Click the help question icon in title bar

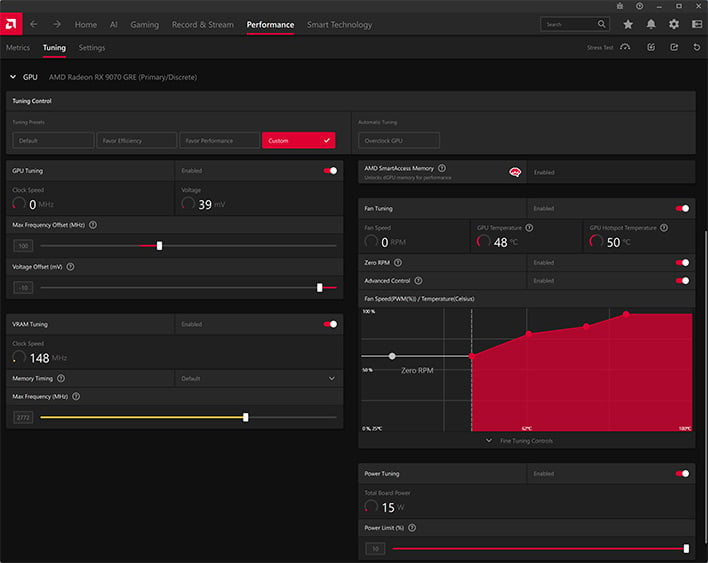639,6
